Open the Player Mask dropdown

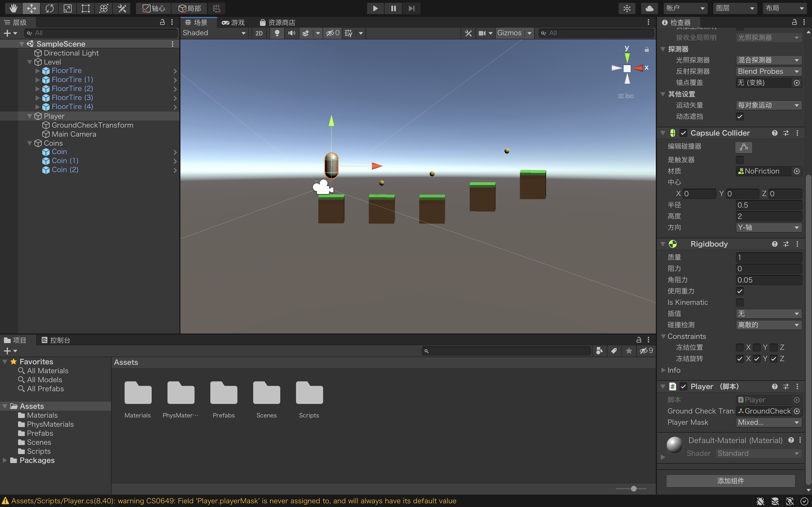click(x=768, y=422)
